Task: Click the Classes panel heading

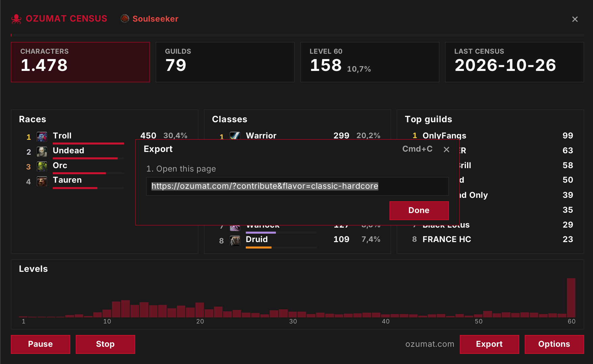Action: coord(230,119)
